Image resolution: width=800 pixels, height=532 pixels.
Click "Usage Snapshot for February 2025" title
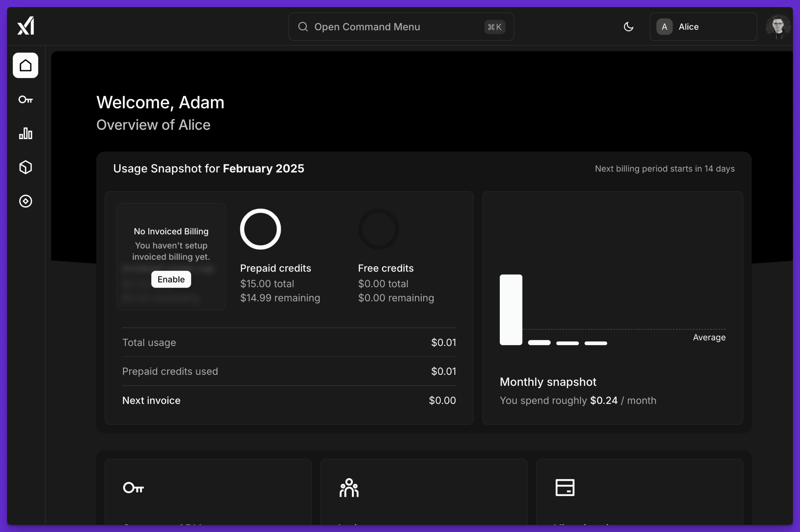[209, 169]
